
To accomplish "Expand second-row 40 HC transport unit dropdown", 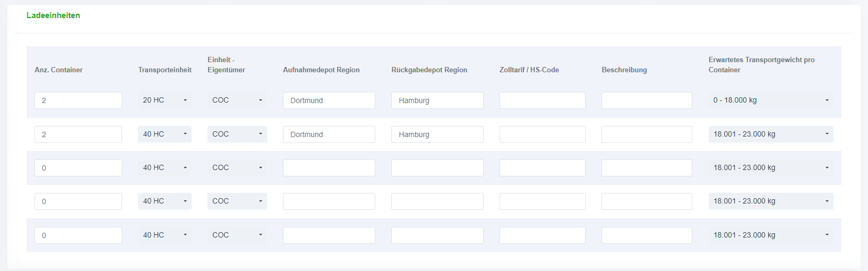I will point(165,134).
